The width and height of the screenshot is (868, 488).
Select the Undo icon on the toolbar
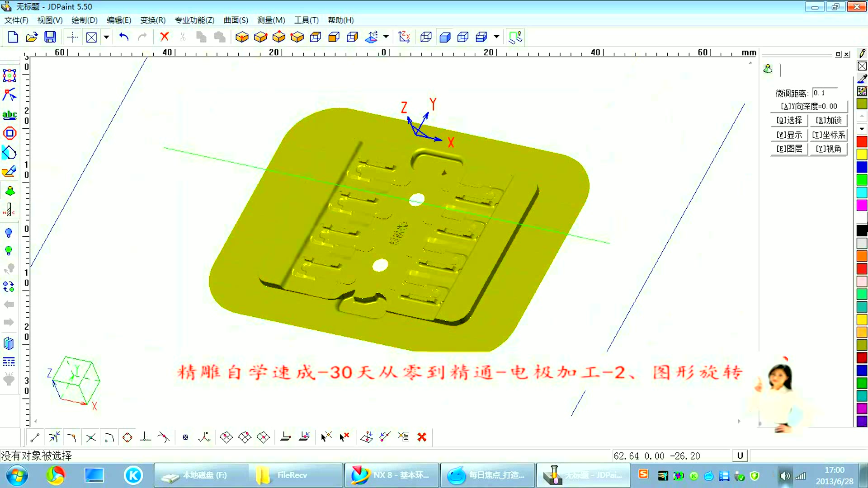click(123, 37)
